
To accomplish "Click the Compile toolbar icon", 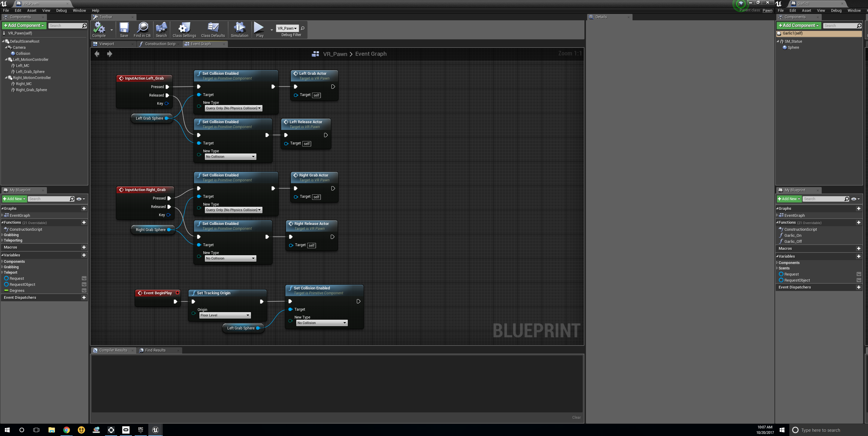I will click(x=99, y=29).
